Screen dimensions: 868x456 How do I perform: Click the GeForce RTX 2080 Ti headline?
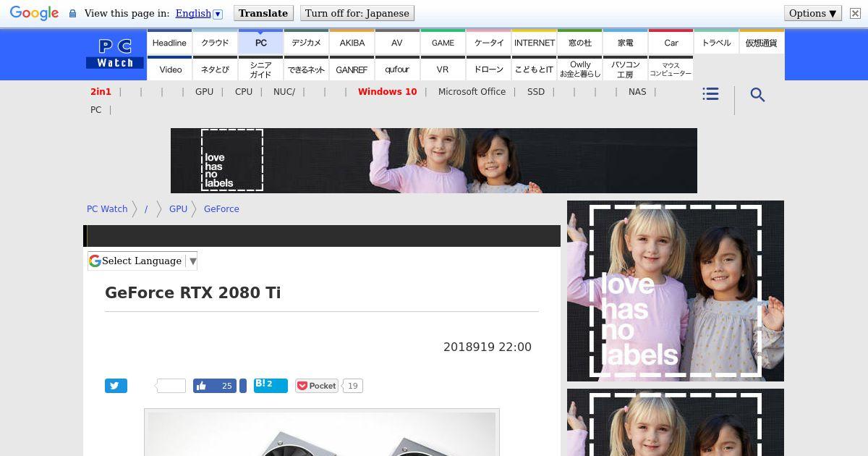192,292
